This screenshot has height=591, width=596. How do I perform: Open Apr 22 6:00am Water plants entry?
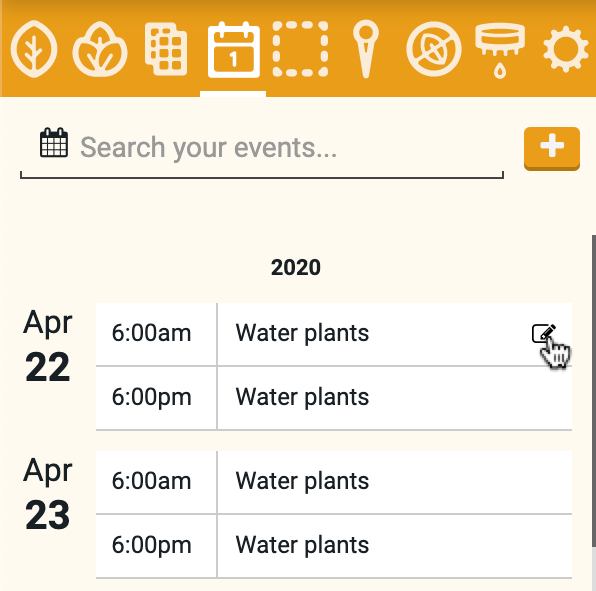[x=334, y=334]
